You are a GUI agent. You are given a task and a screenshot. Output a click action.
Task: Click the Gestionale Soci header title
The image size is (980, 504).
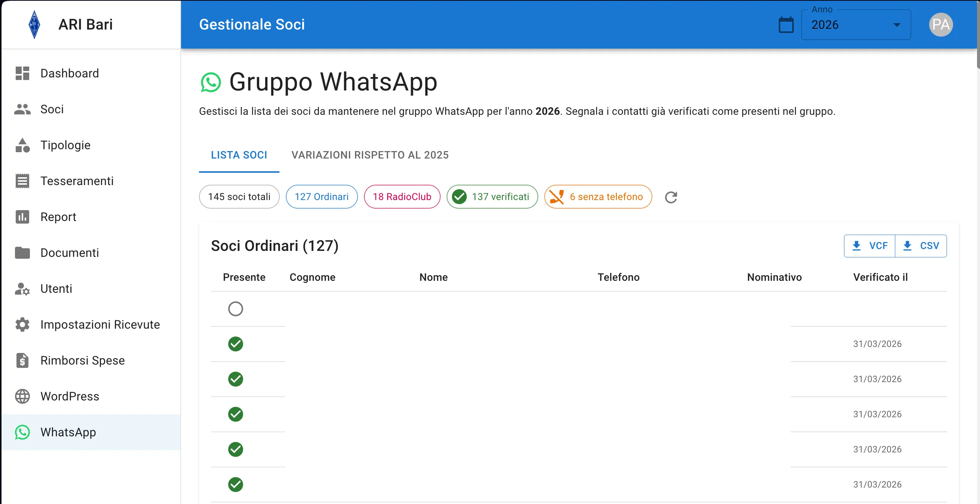pyautogui.click(x=252, y=24)
